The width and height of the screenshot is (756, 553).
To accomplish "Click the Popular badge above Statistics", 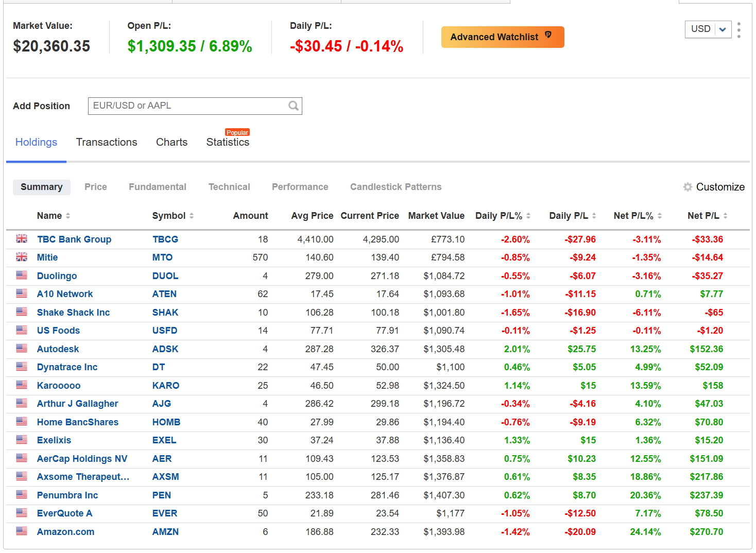I will [237, 132].
